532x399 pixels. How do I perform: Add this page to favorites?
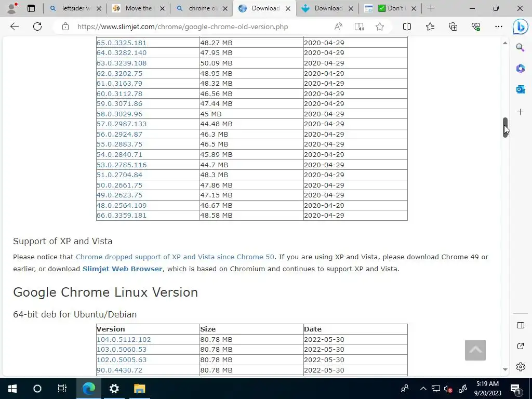pyautogui.click(x=380, y=26)
